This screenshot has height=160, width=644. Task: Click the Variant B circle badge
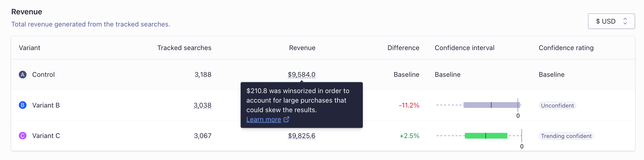(x=23, y=105)
